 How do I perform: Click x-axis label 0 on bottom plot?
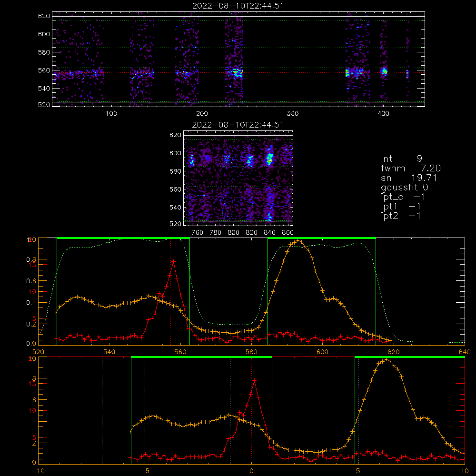[x=251, y=471]
